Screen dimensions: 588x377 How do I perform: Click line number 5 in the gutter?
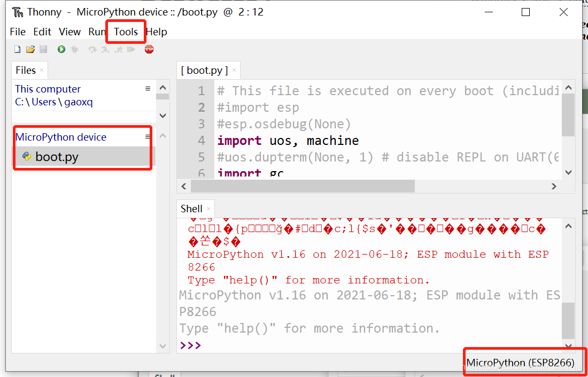click(x=202, y=157)
